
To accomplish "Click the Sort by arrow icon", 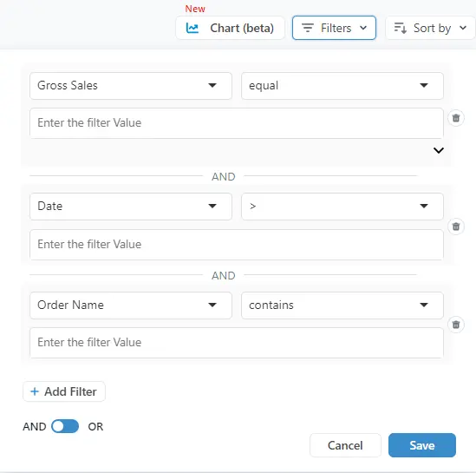I will coord(400,28).
